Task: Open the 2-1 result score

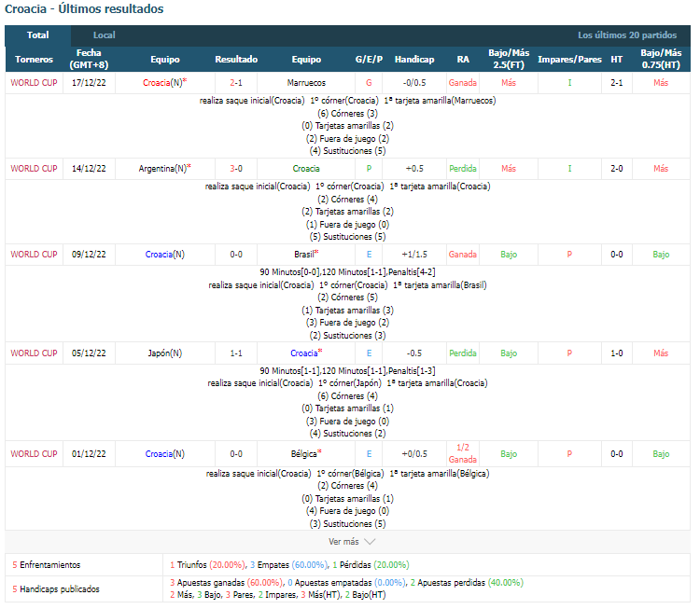Action: tap(236, 83)
